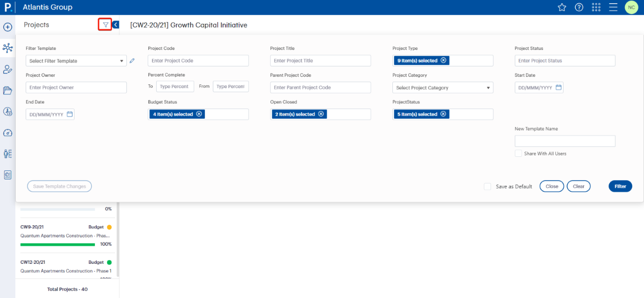Open the folder documents icon in sidebar
This screenshot has width=644, height=298.
click(8, 90)
